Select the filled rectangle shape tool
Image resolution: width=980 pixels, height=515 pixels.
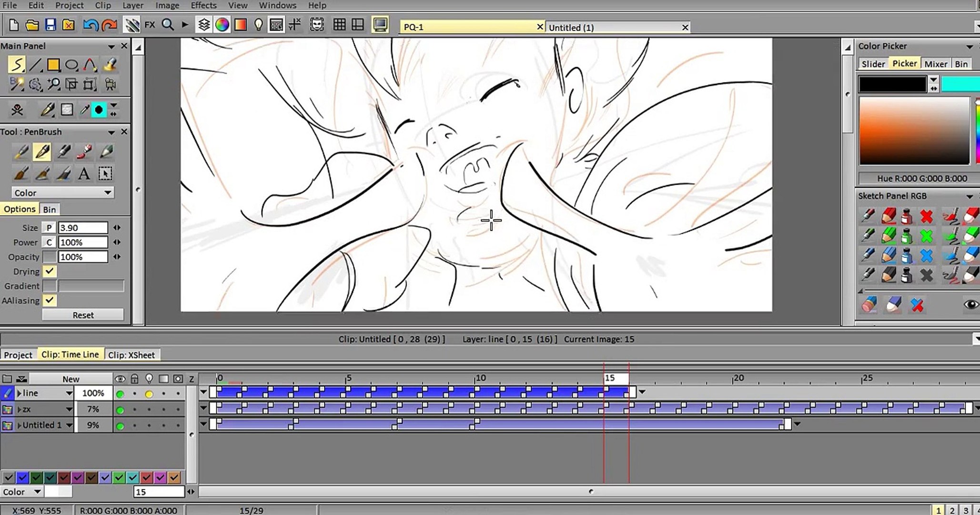53,64
